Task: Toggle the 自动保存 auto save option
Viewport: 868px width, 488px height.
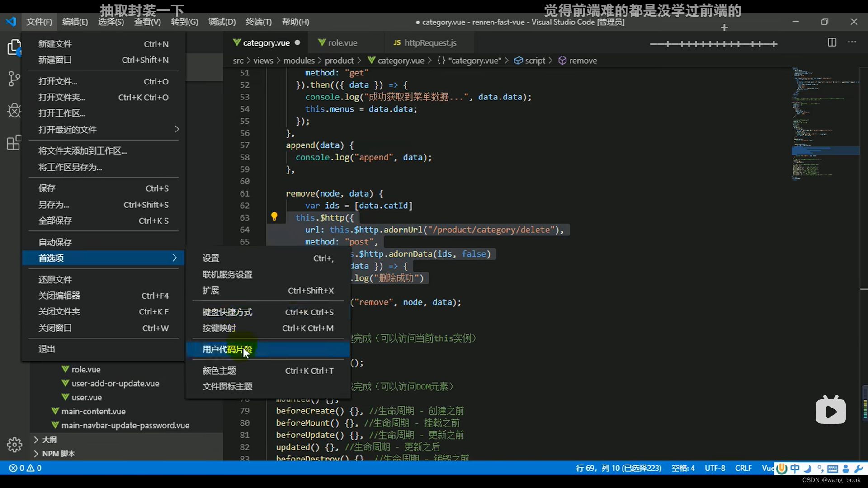Action: tap(55, 242)
